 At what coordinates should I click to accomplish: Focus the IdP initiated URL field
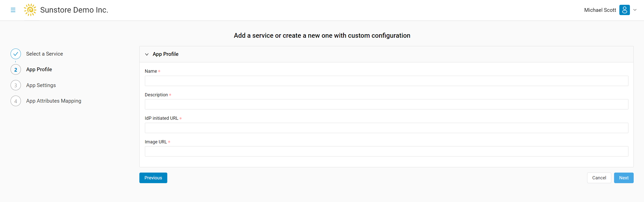386,128
